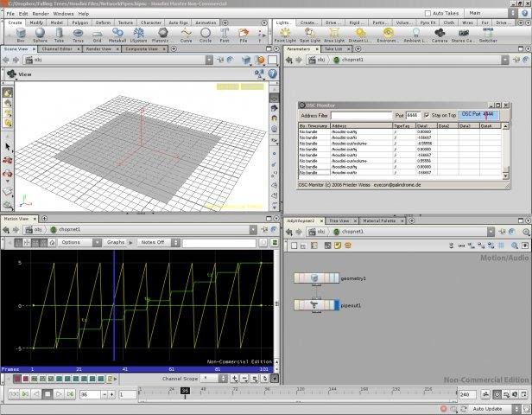Image resolution: width=532 pixels, height=415 pixels.
Task: Add a Point Light from shelf
Action: [x=285, y=35]
